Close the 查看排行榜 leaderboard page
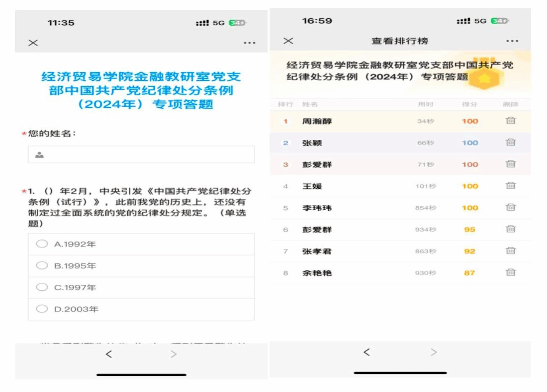547x392 pixels. [x=288, y=41]
